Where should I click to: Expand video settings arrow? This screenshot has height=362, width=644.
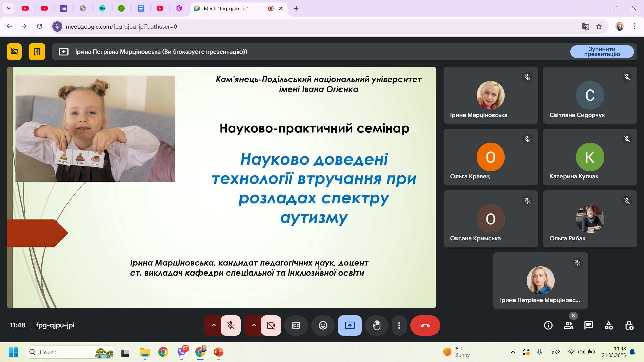coord(254,325)
